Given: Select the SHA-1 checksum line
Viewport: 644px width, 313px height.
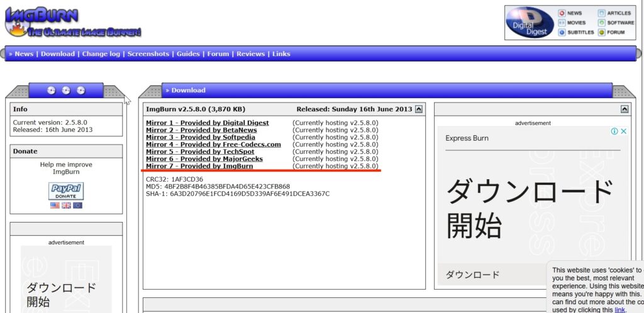Looking at the screenshot, I should pos(237,194).
